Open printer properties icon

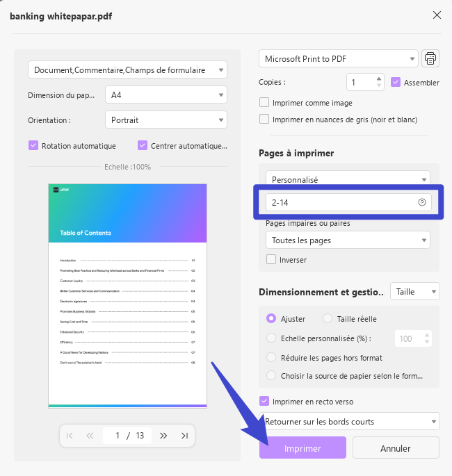(x=430, y=58)
